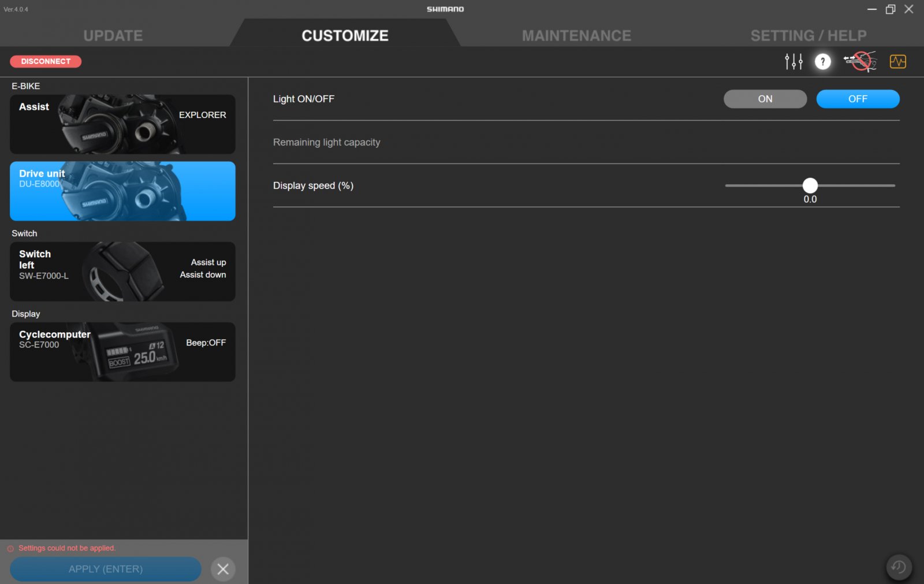Click the 0.0 display speed value

coord(810,199)
